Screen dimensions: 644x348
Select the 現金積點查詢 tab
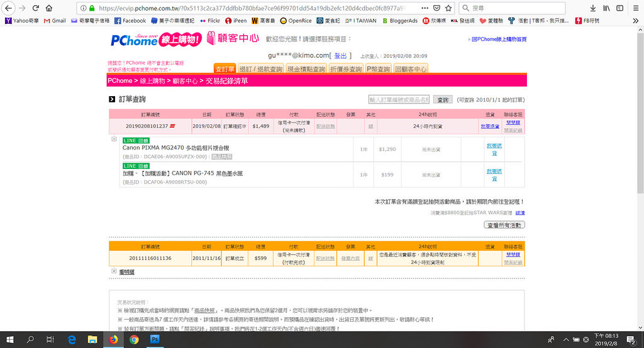tap(306, 69)
